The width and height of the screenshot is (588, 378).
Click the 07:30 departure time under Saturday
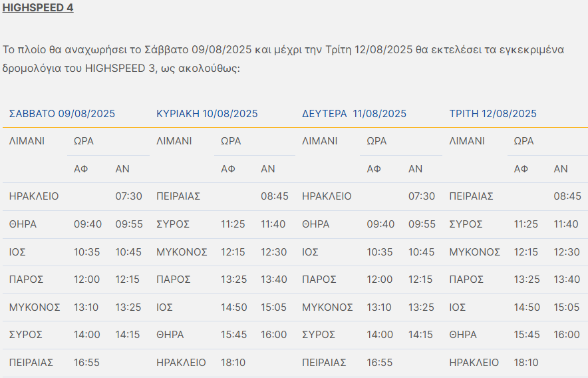tap(129, 196)
